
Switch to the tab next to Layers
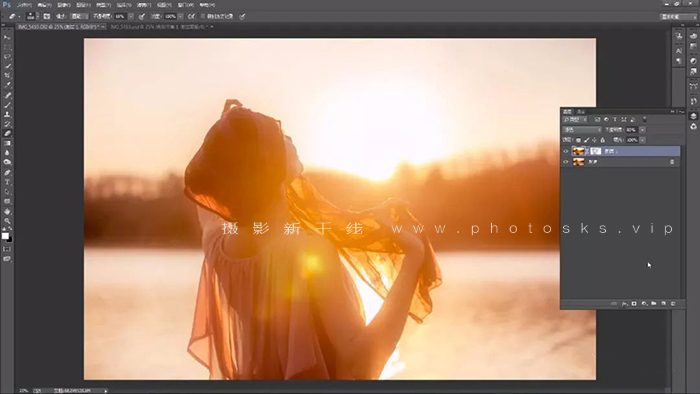(x=581, y=112)
